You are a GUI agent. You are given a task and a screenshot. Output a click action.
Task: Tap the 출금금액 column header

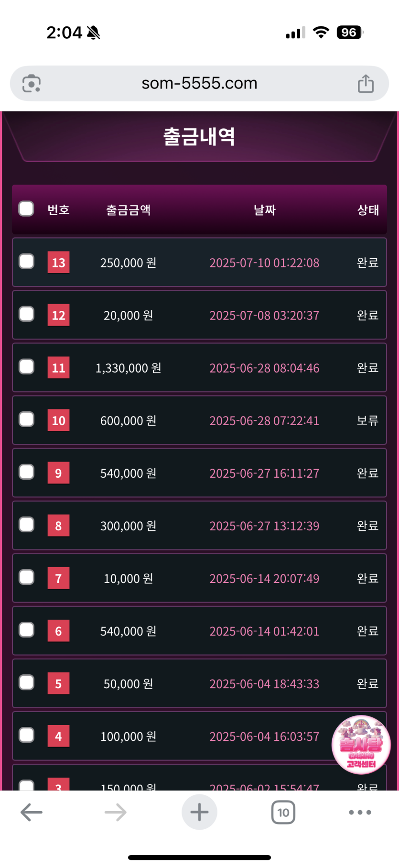[129, 210]
